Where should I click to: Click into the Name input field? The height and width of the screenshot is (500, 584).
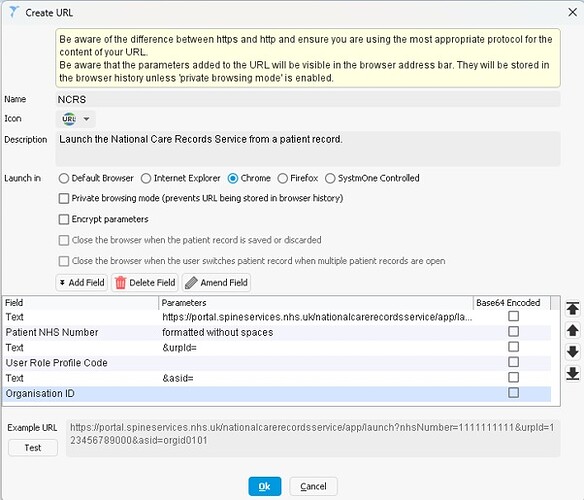click(308, 99)
